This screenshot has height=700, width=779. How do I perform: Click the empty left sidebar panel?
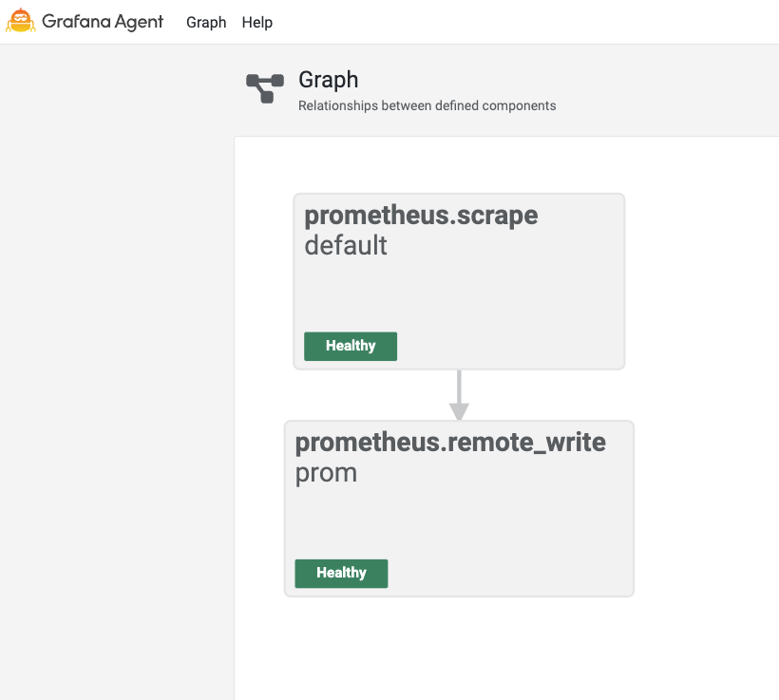click(116, 380)
